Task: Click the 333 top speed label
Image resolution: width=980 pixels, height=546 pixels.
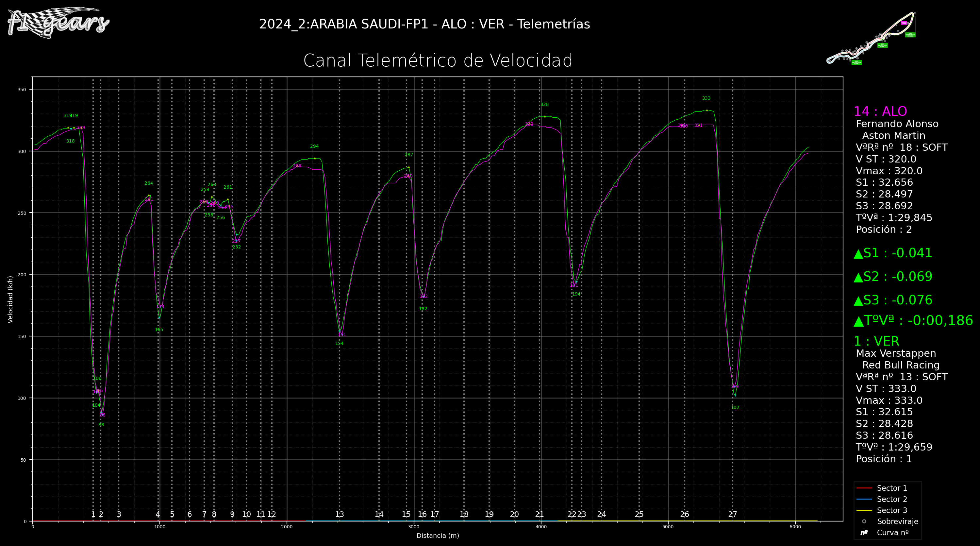Action: click(706, 98)
